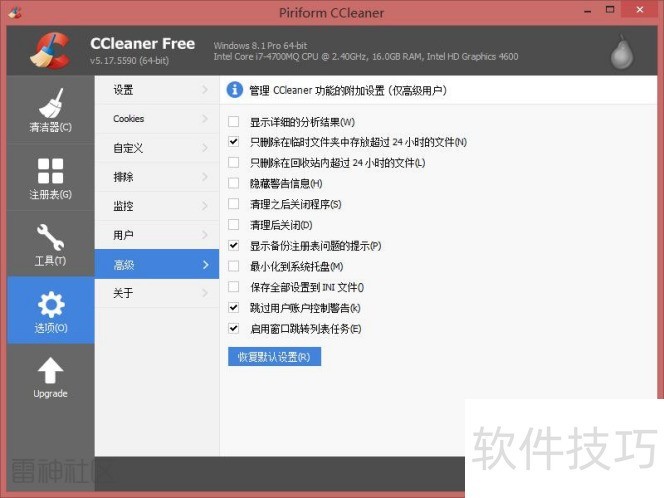
Task: Minimize the CCleaner window
Action: point(588,10)
